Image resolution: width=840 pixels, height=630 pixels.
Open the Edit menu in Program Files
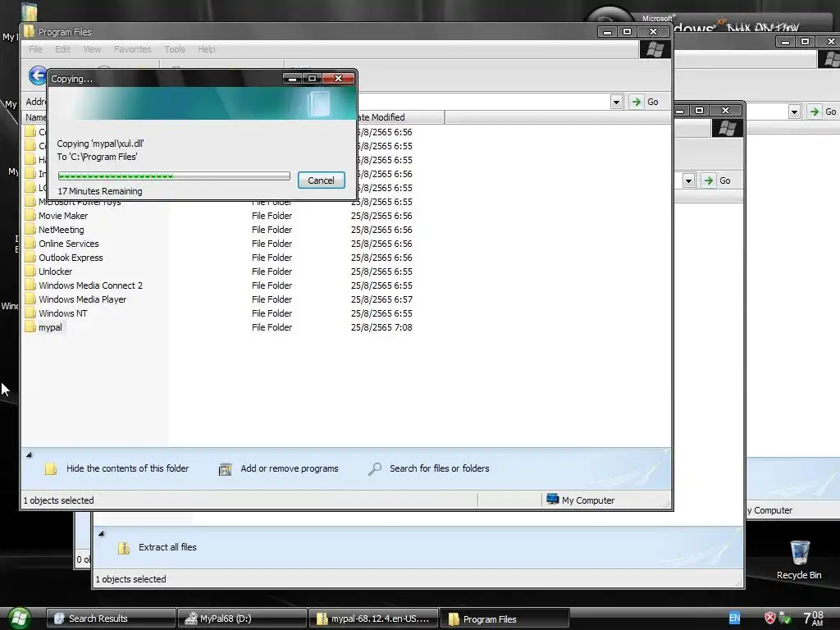coord(62,49)
